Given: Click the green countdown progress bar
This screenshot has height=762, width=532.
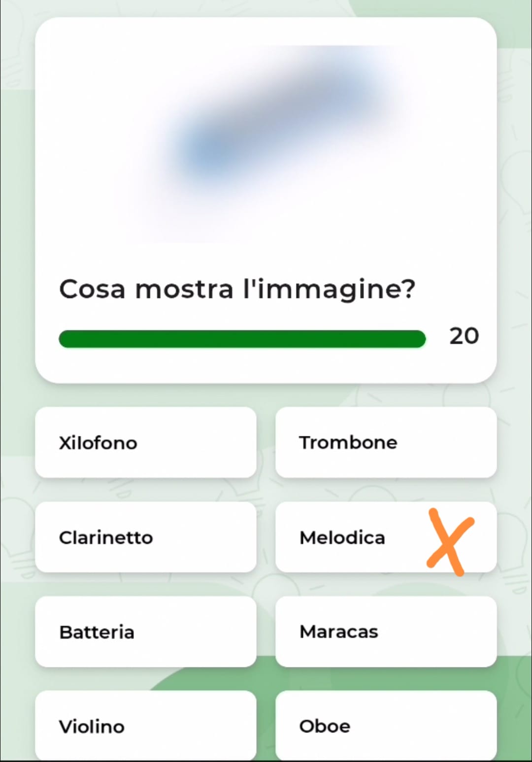Looking at the screenshot, I should coord(242,339).
